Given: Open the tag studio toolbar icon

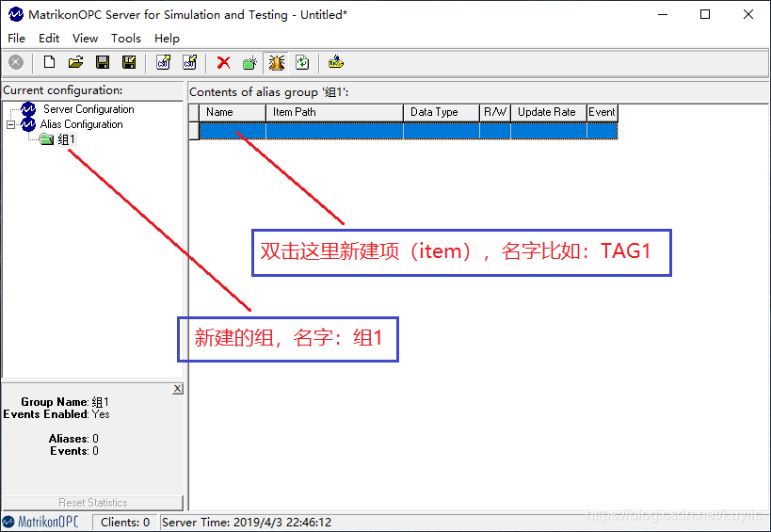Looking at the screenshot, I should click(x=336, y=62).
